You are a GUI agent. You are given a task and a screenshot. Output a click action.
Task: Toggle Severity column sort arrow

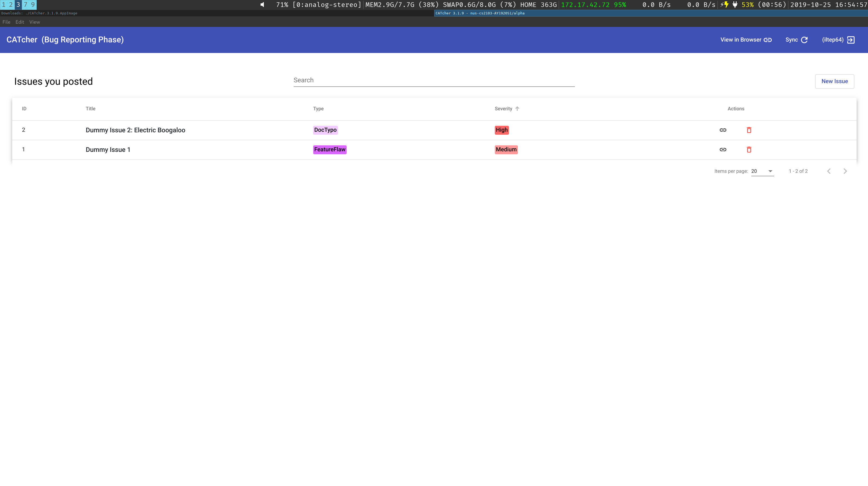(517, 109)
